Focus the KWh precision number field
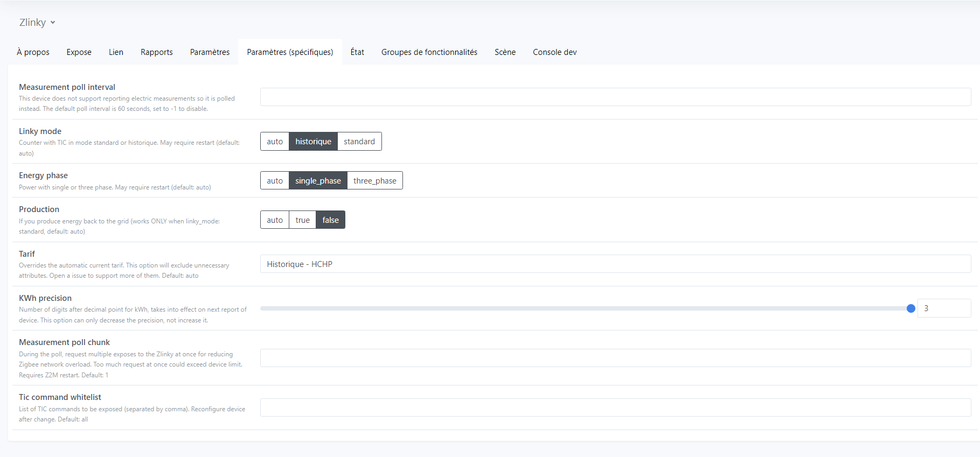This screenshot has width=980, height=457. point(944,308)
